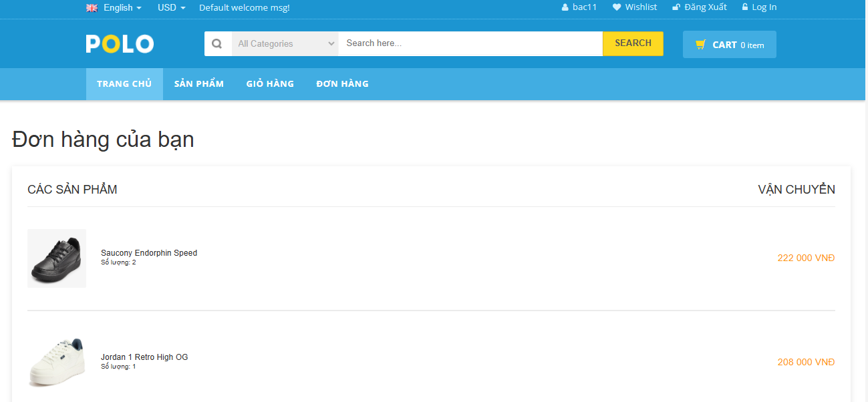The width and height of the screenshot is (868, 402).
Task: Click the VẬN CHUYỂN column header
Action: [x=797, y=190]
